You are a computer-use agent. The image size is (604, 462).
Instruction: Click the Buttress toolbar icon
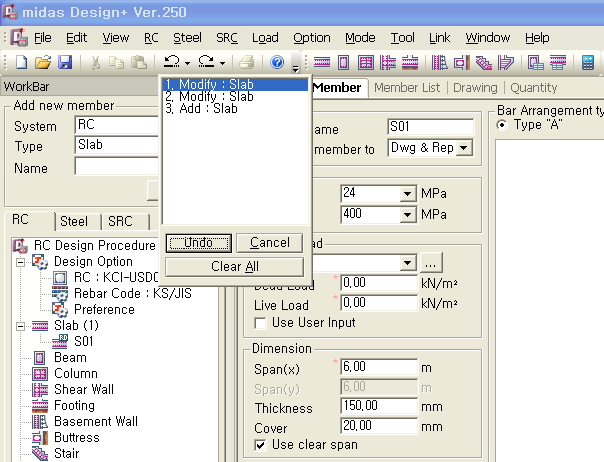[462, 62]
